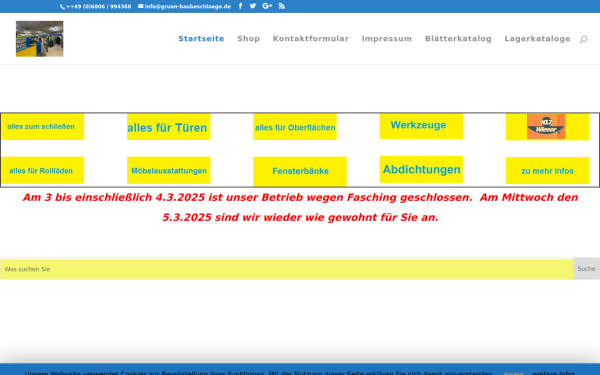This screenshot has height=375, width=600.
Task: Open Kontaktformular page
Action: pyautogui.click(x=311, y=39)
